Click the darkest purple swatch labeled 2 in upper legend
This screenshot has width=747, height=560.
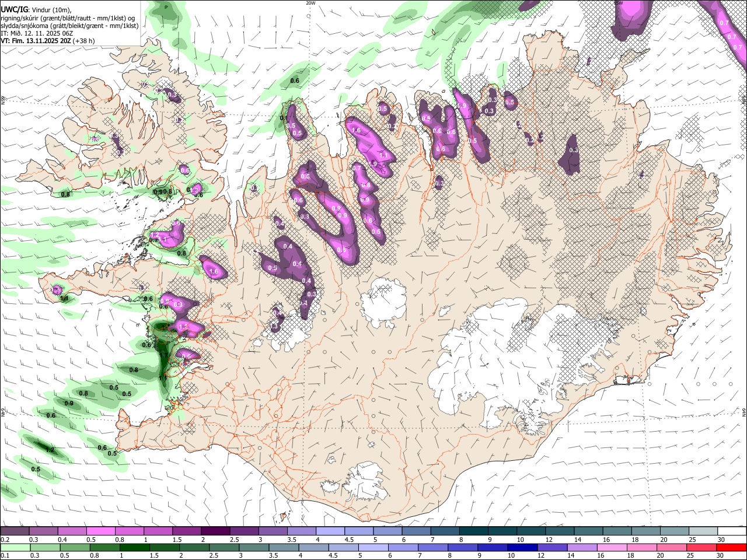click(215, 531)
